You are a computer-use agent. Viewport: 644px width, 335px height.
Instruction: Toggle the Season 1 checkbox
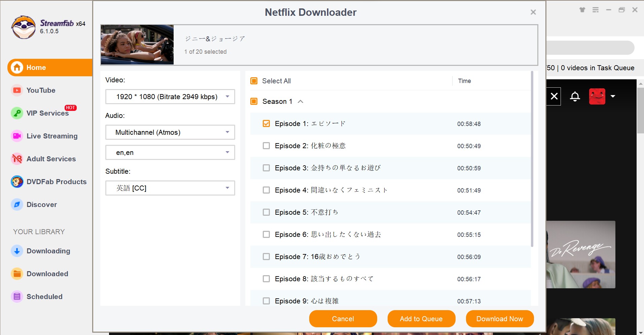pyautogui.click(x=254, y=101)
